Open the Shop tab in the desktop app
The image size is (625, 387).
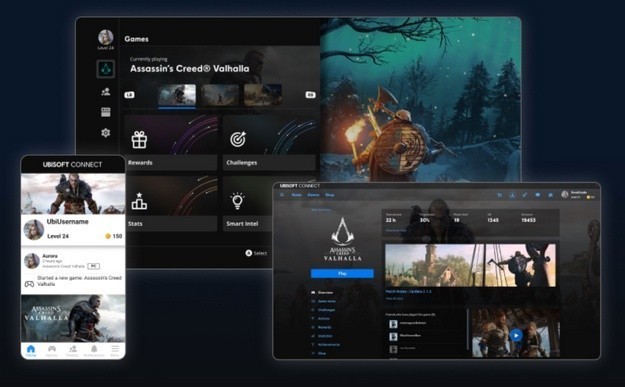click(x=330, y=195)
